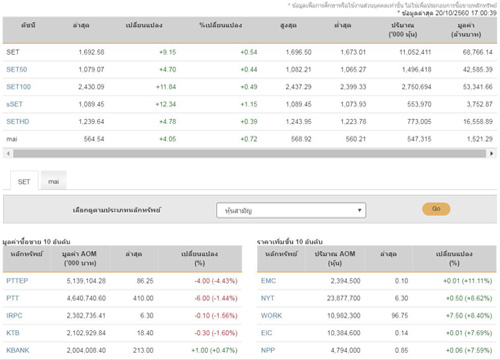Select SETHD high value 1,243.95
Screen dimensions: 500x360
[298, 121]
